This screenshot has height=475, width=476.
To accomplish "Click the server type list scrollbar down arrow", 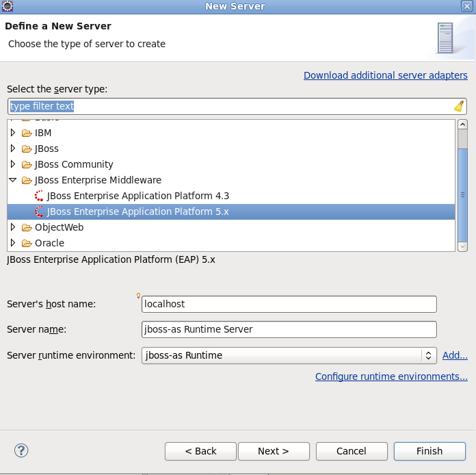I will tap(462, 246).
